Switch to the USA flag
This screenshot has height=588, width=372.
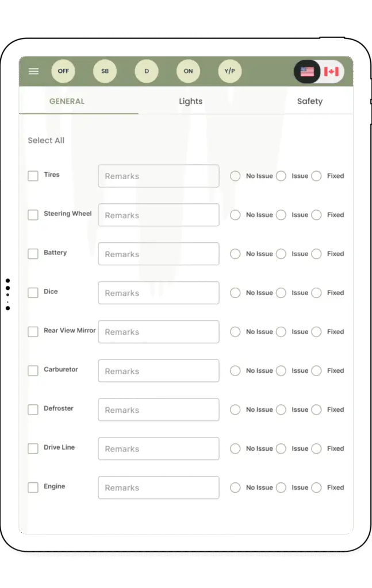coord(308,72)
